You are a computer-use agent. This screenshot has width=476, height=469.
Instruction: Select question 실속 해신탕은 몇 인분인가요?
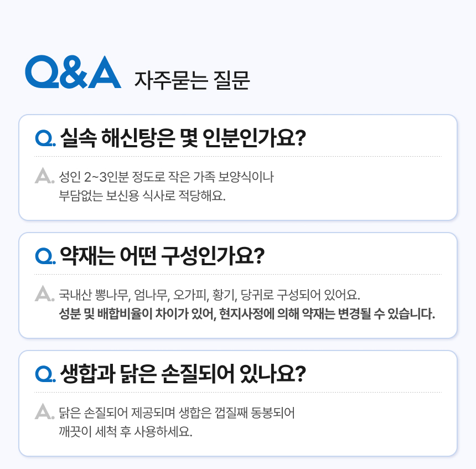pos(183,137)
